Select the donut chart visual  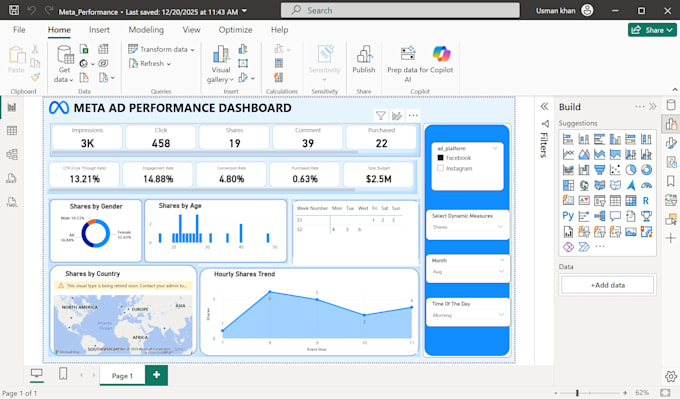[646, 170]
